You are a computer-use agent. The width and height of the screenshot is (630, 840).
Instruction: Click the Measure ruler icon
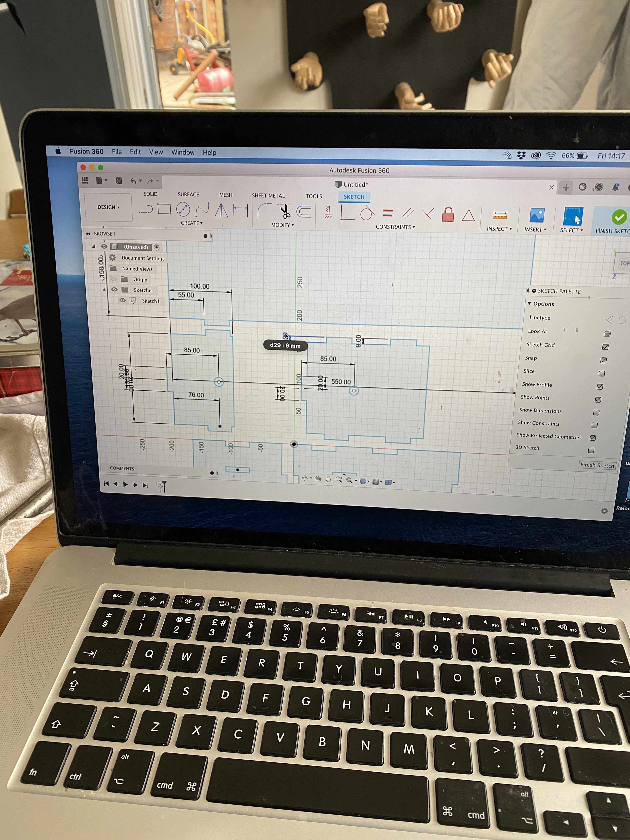500,215
